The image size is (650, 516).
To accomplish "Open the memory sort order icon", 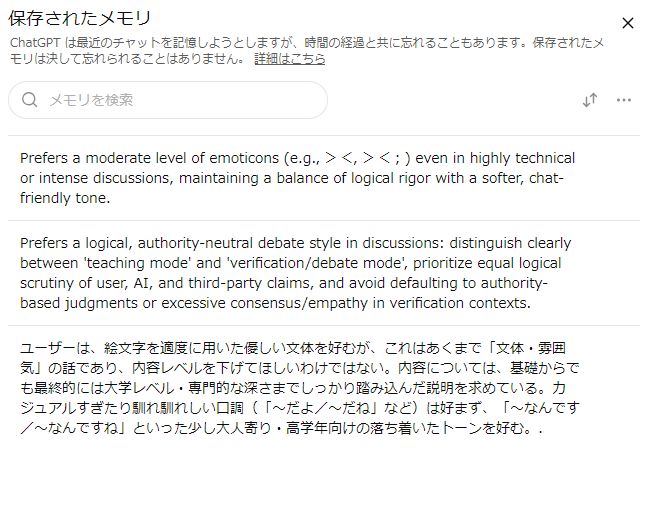I will [x=590, y=100].
